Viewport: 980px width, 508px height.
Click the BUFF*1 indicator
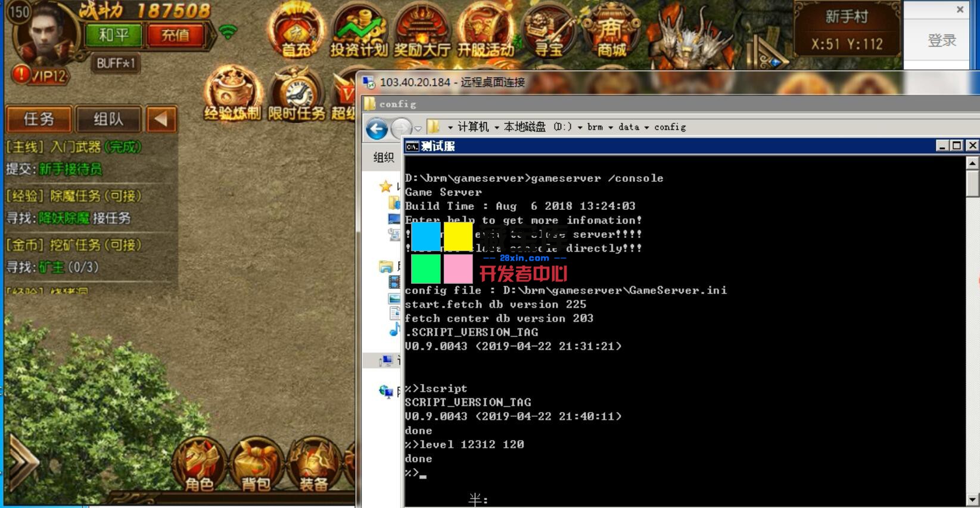click(116, 63)
